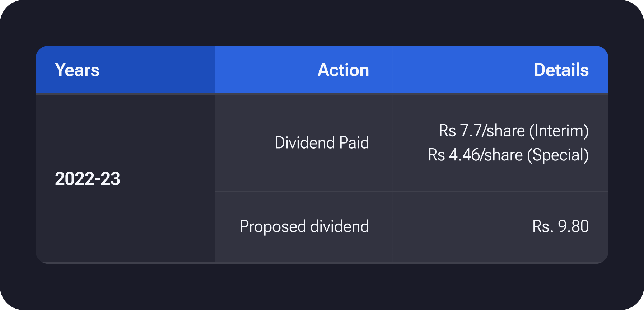This screenshot has width=644, height=310.
Task: Select the "7.7/share" figure
Action: coord(493,131)
